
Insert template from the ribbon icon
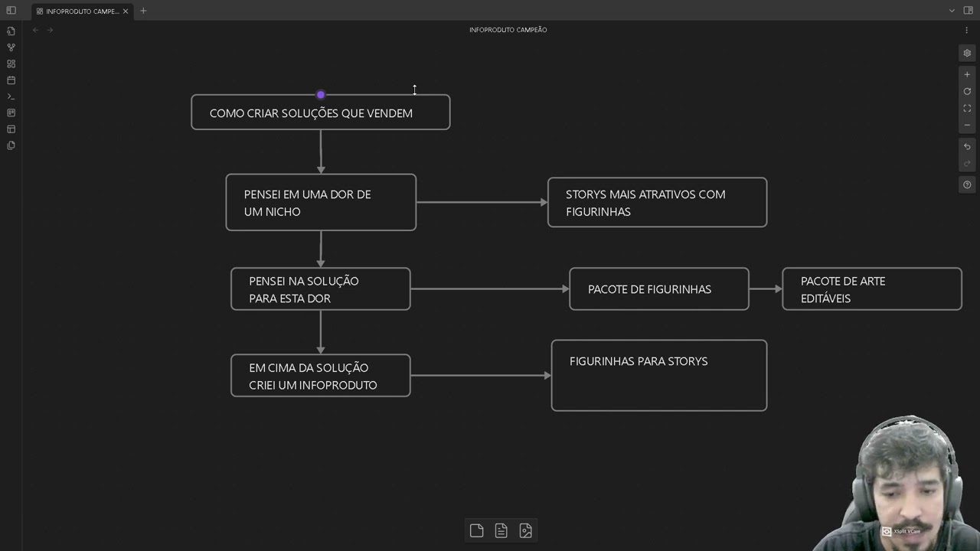(11, 129)
